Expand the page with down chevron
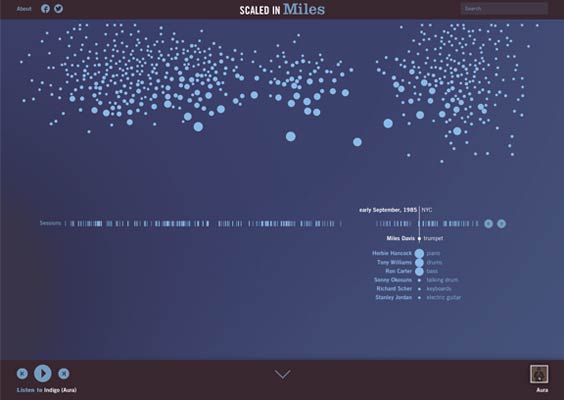Image resolution: width=564 pixels, height=400 pixels. pos(282,374)
